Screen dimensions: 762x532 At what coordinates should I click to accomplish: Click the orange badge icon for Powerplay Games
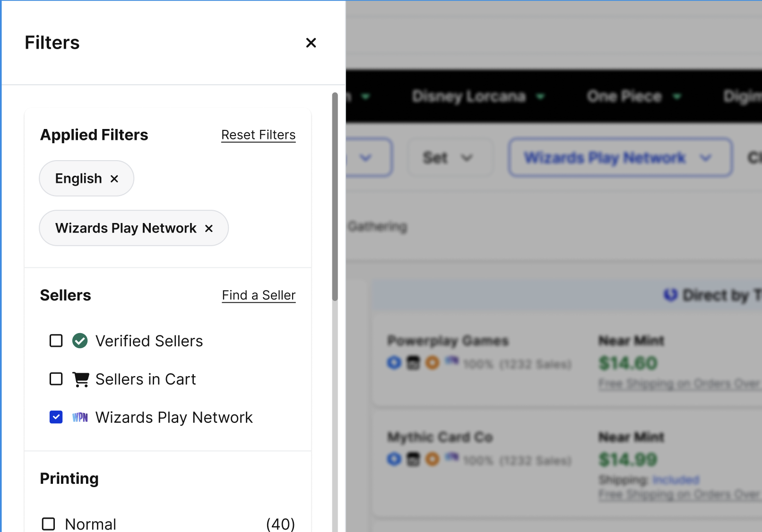[x=433, y=363]
